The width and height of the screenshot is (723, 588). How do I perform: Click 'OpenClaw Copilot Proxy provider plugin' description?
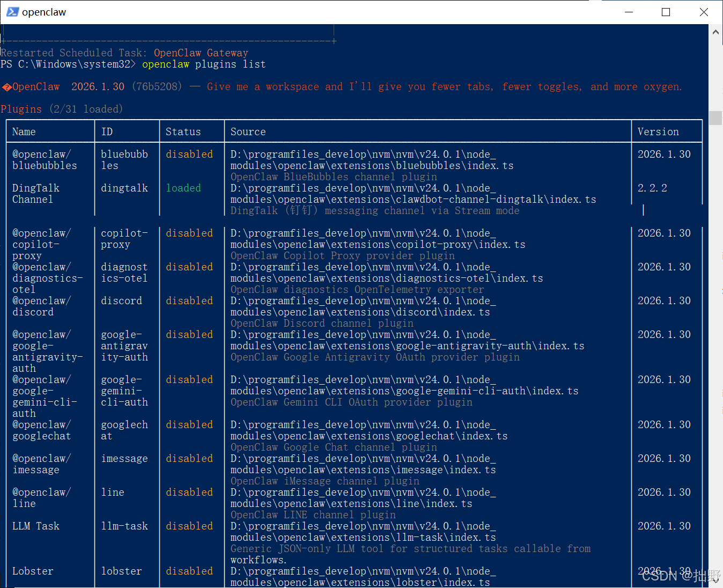(x=343, y=255)
